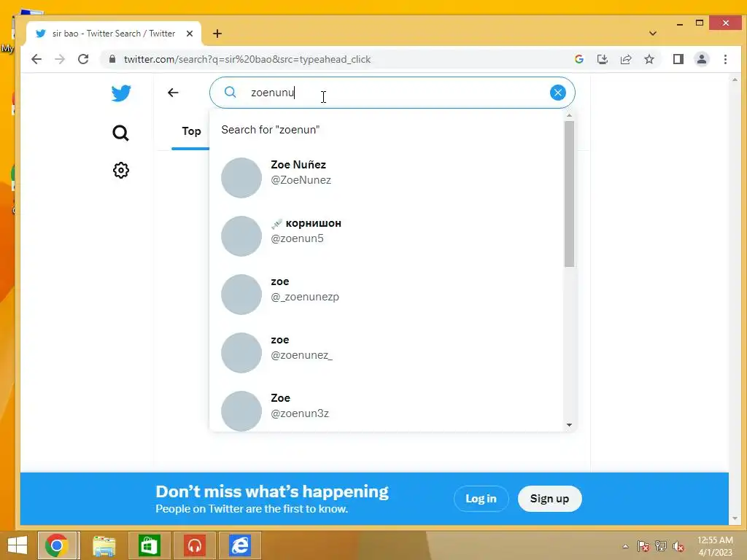The image size is (747, 560).
Task: Open Settings gear icon in sidebar
Action: point(121,171)
